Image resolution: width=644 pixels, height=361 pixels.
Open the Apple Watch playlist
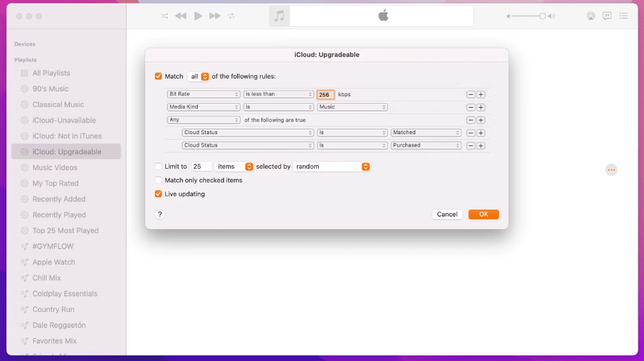66,262
